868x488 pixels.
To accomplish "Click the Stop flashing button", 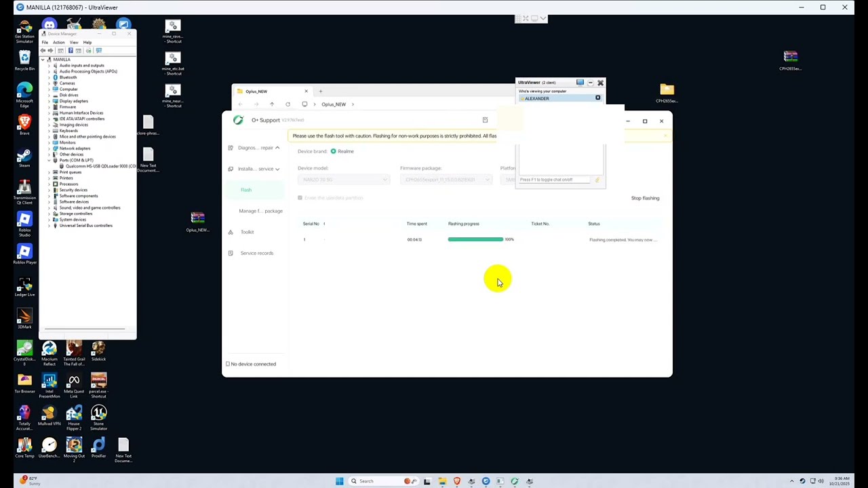I will pyautogui.click(x=645, y=198).
